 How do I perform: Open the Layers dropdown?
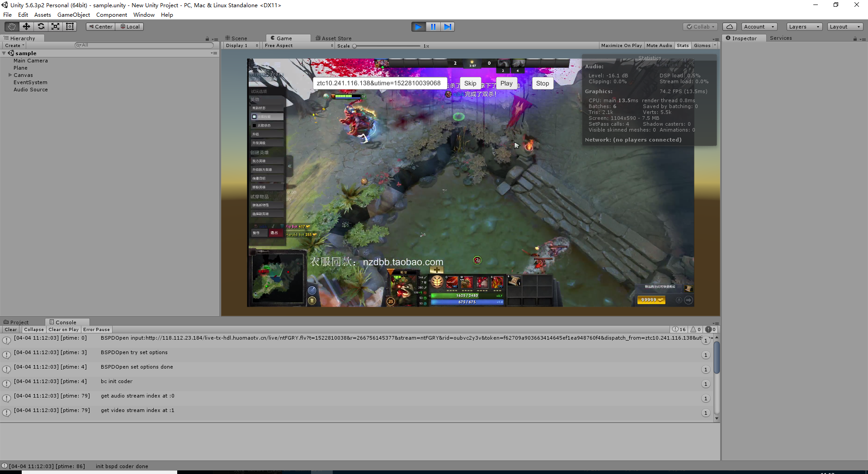804,27
